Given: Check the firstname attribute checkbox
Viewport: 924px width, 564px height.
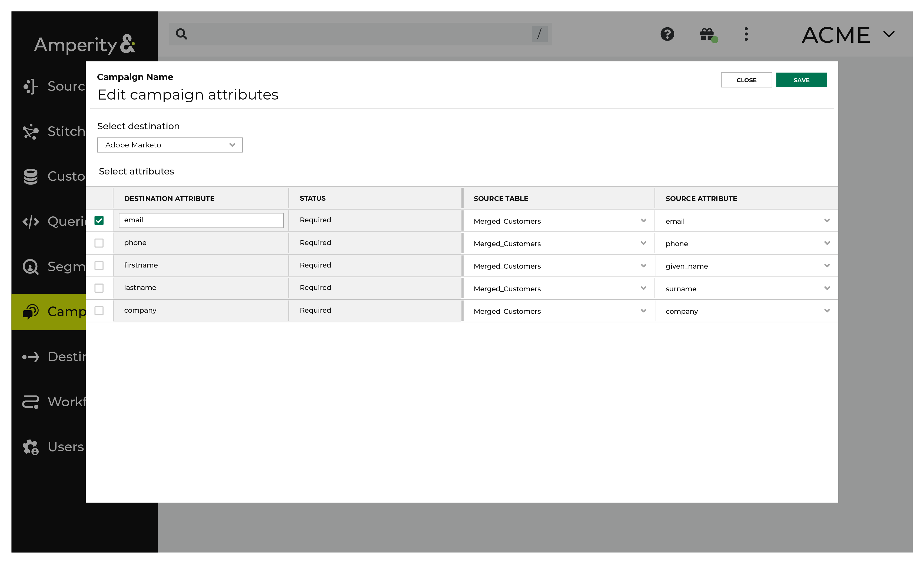Looking at the screenshot, I should pos(99,265).
